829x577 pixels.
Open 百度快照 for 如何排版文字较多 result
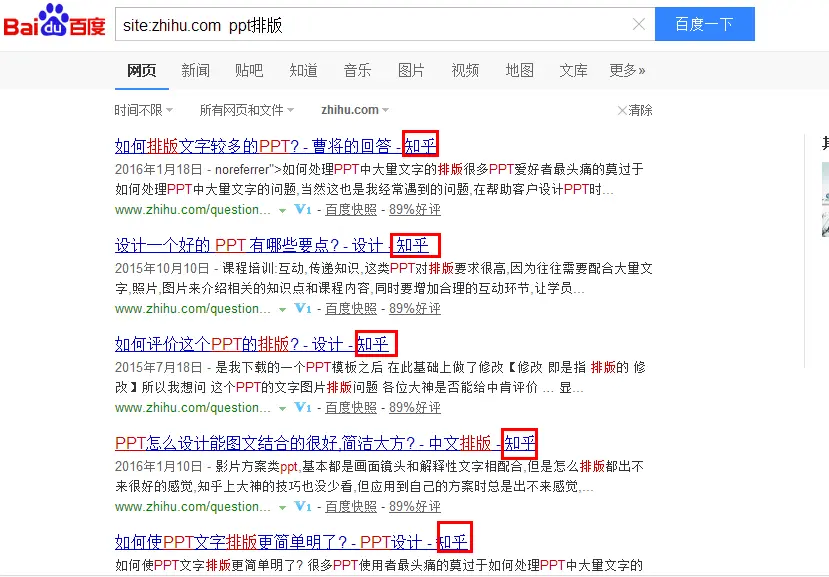coord(351,209)
